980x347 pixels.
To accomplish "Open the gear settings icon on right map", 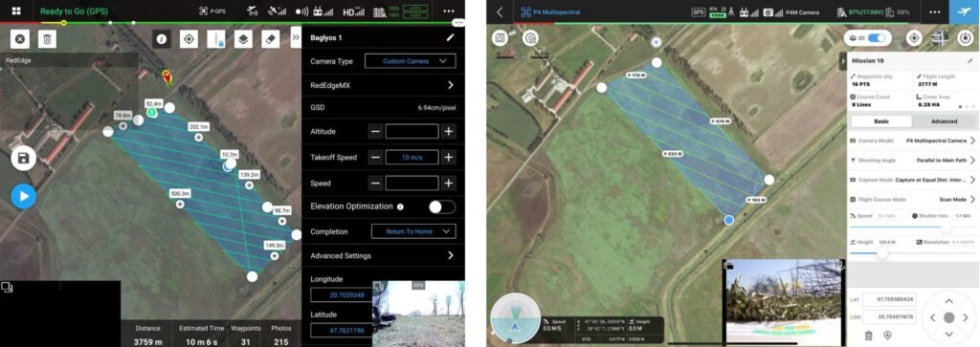I will pos(530,38).
